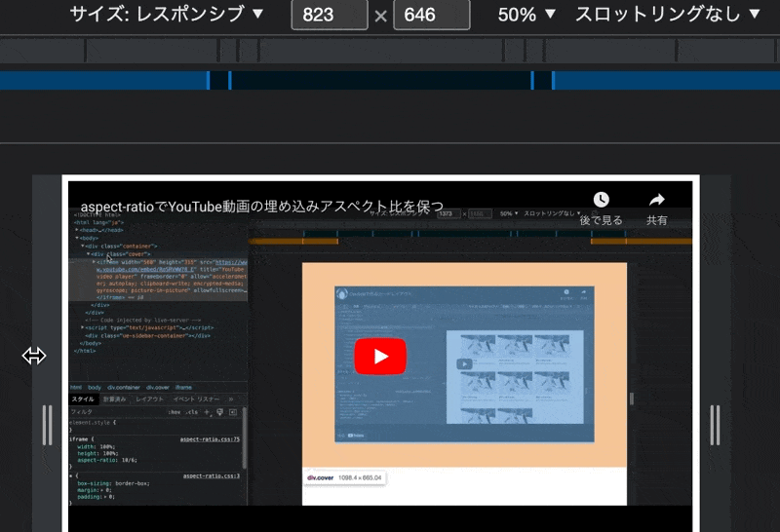Open the 50% zoom dropdown
The image size is (780, 532).
(526, 14)
